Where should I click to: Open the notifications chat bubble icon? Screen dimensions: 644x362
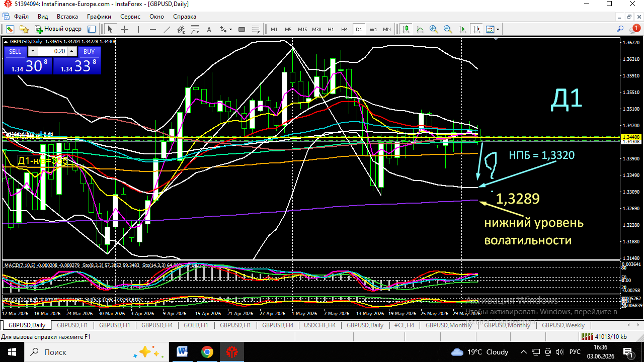635,29
